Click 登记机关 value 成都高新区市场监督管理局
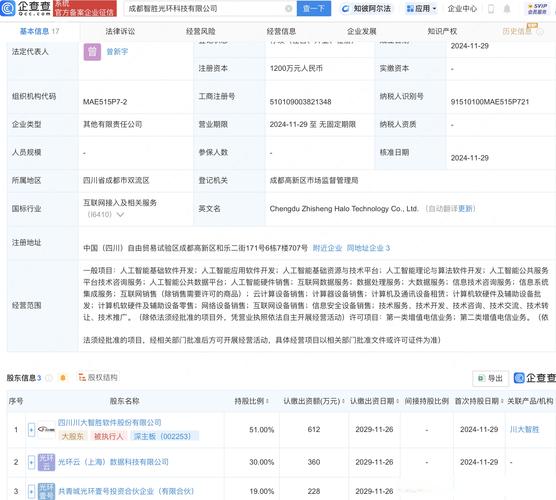Image resolution: width=556 pixels, height=500 pixels. pyautogui.click(x=314, y=180)
